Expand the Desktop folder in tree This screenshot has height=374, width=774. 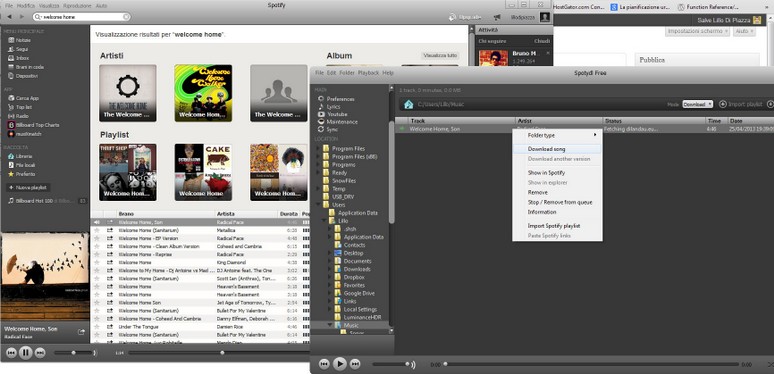[330, 253]
